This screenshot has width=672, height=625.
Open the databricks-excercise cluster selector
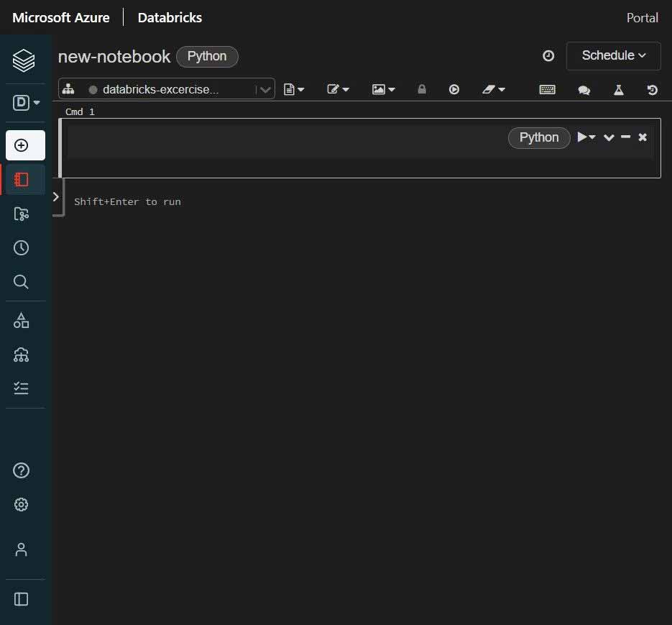pyautogui.click(x=166, y=89)
